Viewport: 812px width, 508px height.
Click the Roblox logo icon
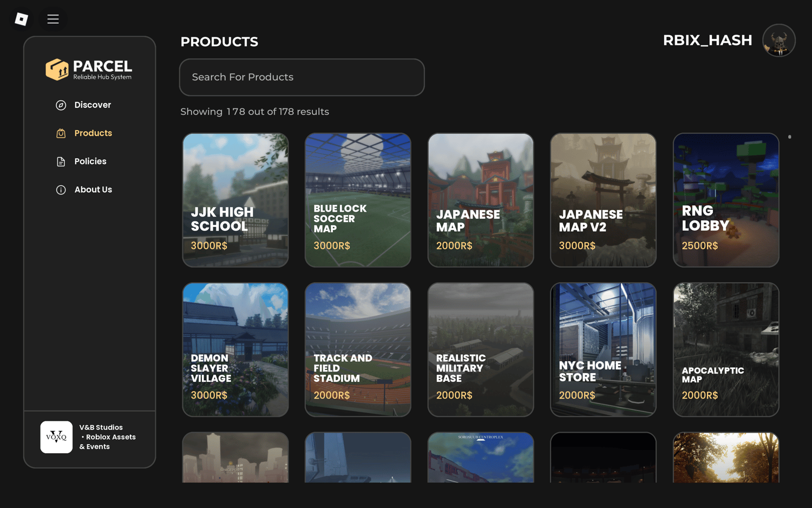click(21, 19)
